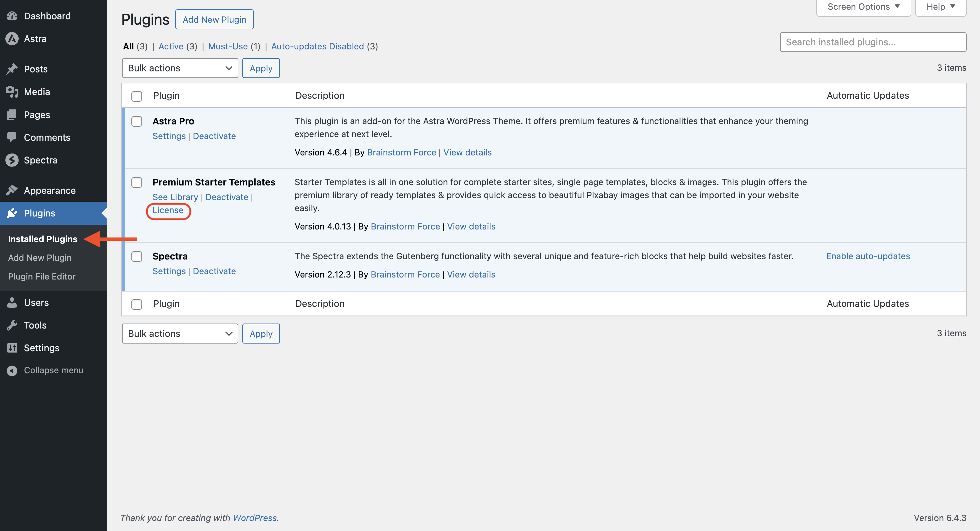The image size is (980, 531).
Task: Click the Appearance brush icon
Action: point(12,190)
